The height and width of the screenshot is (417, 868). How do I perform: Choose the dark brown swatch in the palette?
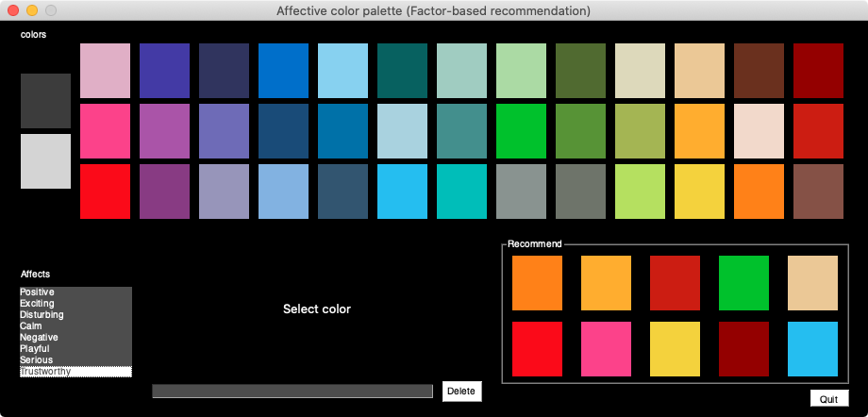[759, 71]
